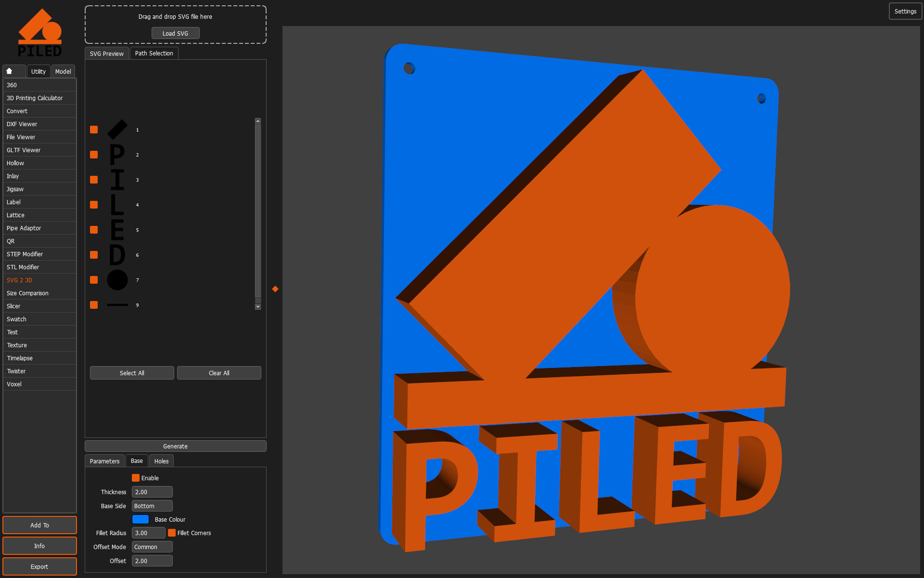Select SVG 2 3D in the list
The image size is (924, 578).
tap(39, 280)
